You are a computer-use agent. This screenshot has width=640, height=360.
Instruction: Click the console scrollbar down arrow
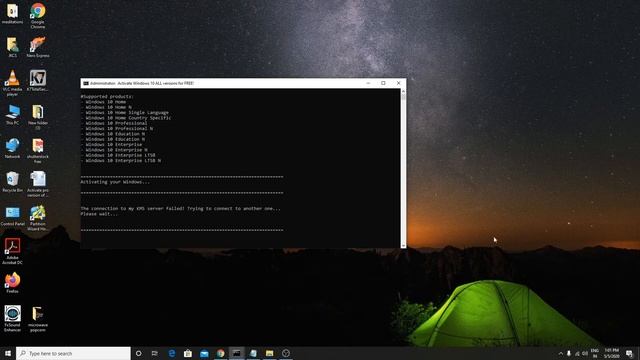point(403,245)
